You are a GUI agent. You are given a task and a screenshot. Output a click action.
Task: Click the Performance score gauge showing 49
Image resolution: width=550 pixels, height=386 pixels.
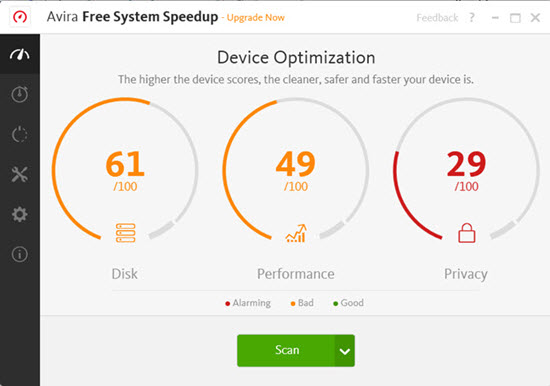[296, 170]
